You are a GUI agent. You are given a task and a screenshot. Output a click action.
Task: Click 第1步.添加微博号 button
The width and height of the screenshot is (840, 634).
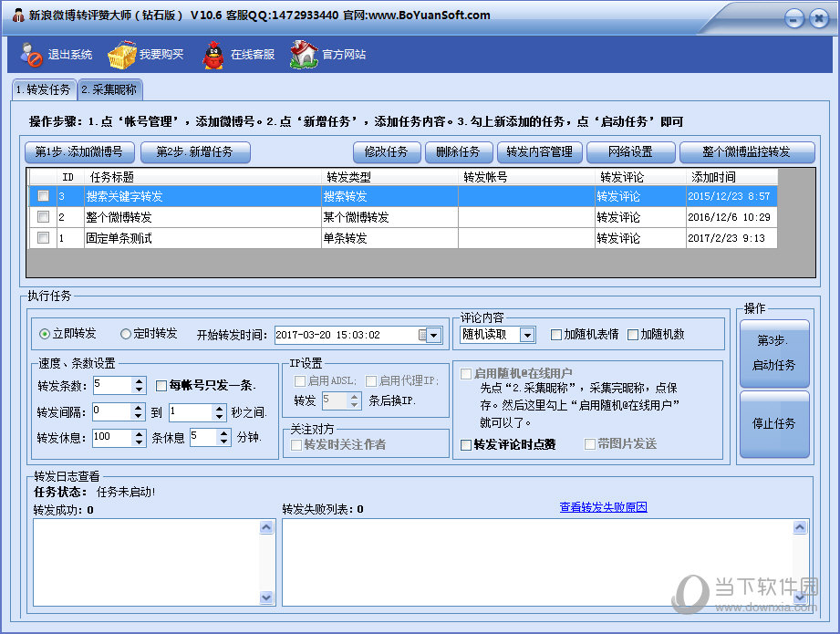coord(79,152)
